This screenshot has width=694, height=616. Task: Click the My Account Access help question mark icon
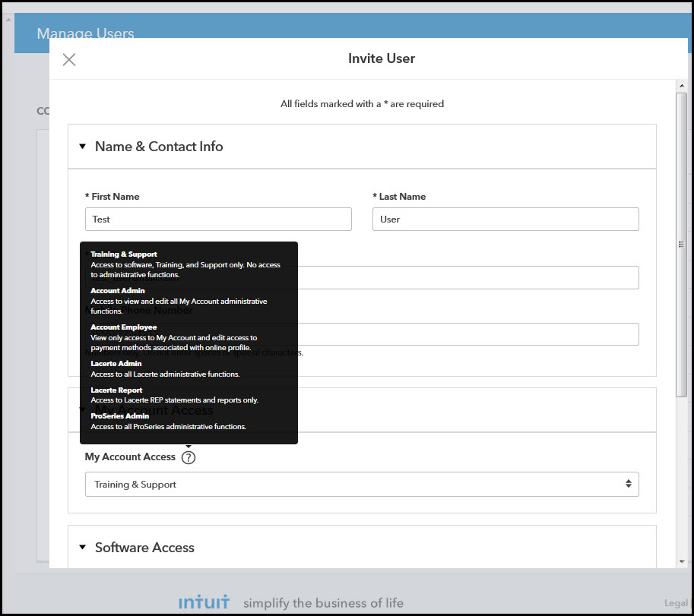click(189, 457)
